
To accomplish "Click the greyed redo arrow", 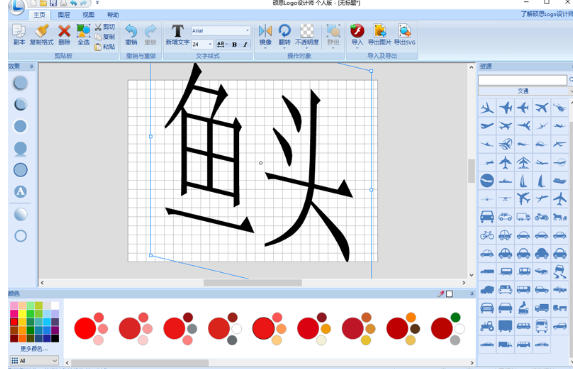I will point(150,31).
